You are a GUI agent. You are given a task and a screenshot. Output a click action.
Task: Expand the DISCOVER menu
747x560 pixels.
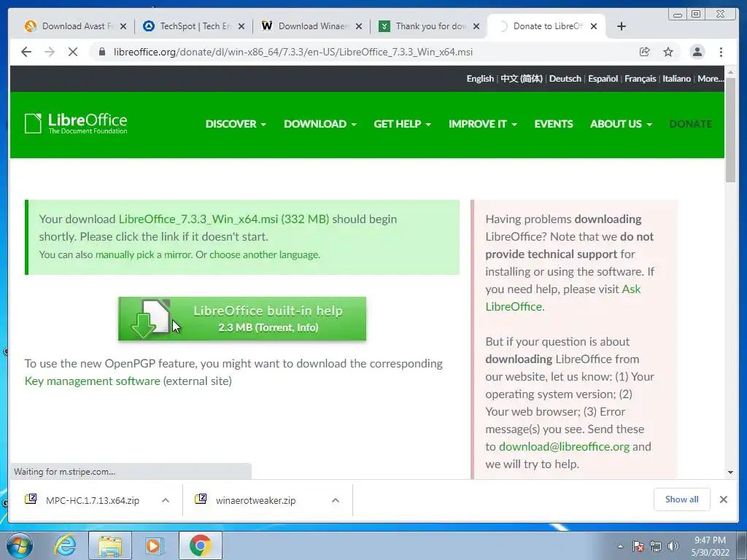pyautogui.click(x=236, y=124)
